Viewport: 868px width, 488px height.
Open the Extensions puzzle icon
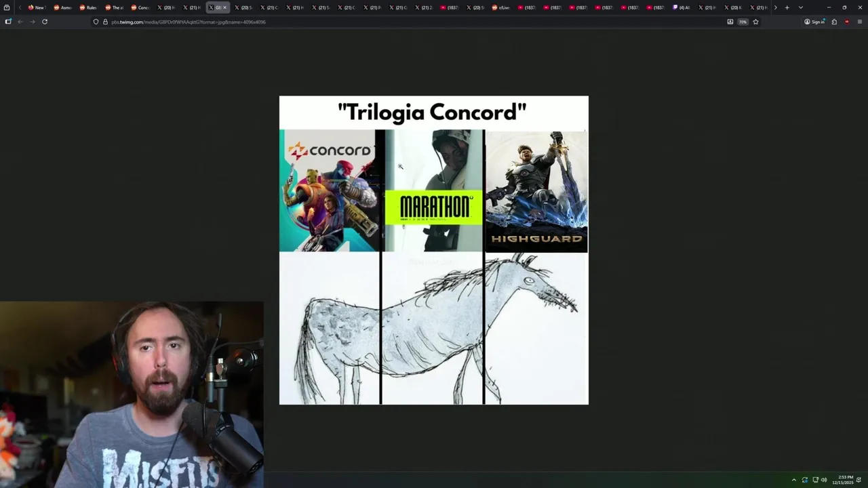click(x=834, y=22)
